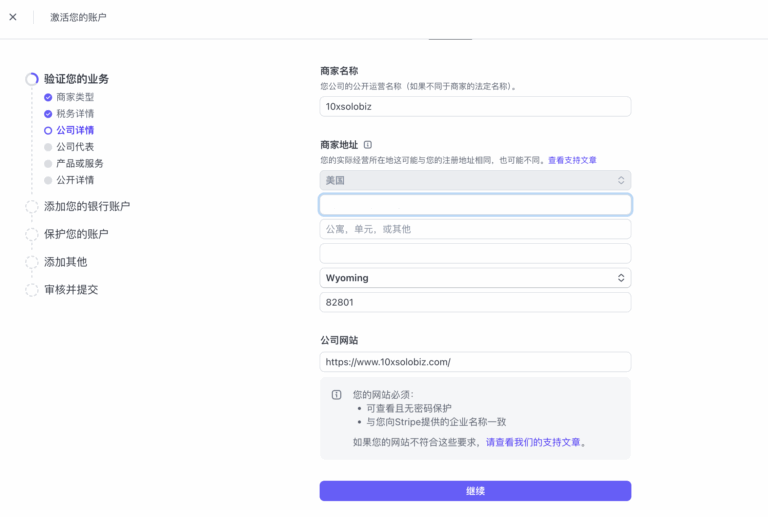The height and width of the screenshot is (517, 768).
Task: Click the dashed circle icon beside 审核并提交
Action: point(32,290)
